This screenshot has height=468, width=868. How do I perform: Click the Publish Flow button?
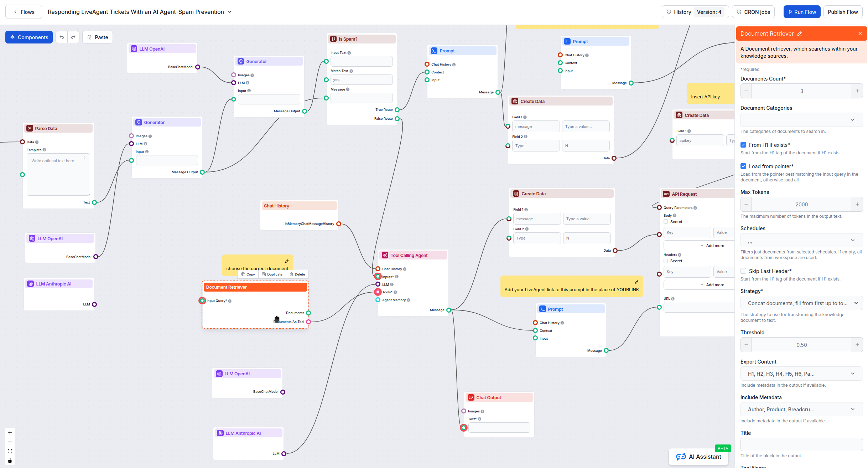[x=842, y=12]
